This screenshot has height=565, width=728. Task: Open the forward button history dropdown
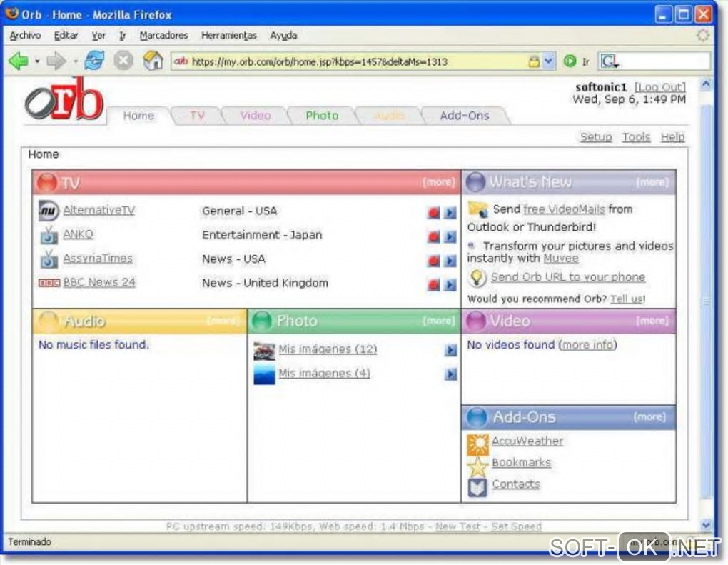click(75, 61)
